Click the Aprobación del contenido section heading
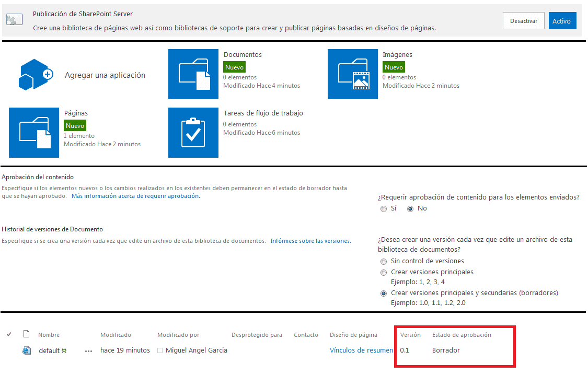The image size is (588, 375). click(38, 177)
